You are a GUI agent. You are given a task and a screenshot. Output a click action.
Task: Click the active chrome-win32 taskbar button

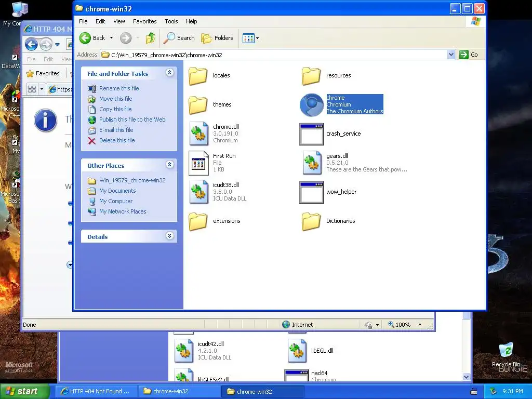pyautogui.click(x=263, y=392)
